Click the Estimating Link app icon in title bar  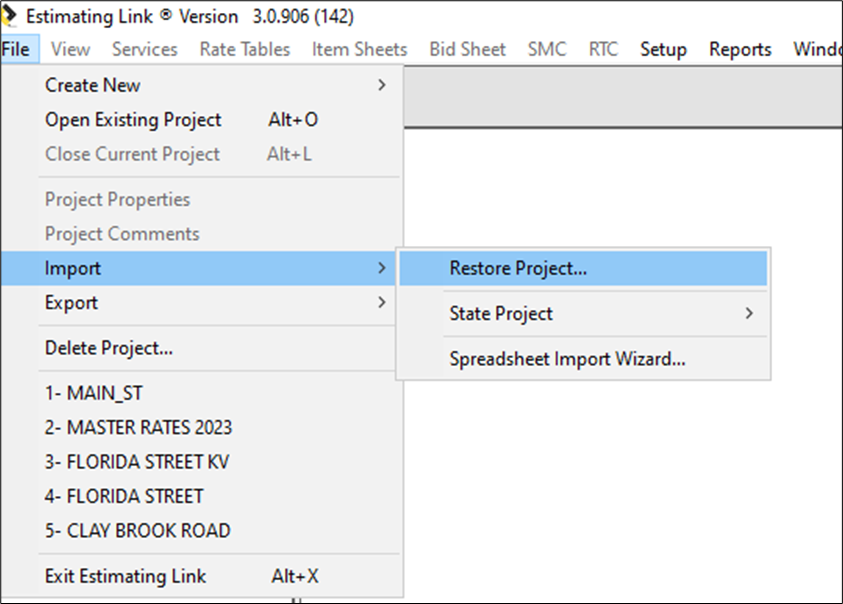point(9,15)
